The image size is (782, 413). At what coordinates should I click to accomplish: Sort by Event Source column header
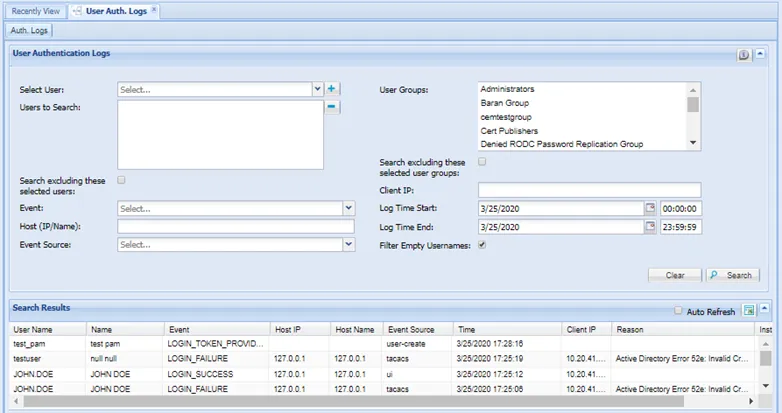(418, 329)
